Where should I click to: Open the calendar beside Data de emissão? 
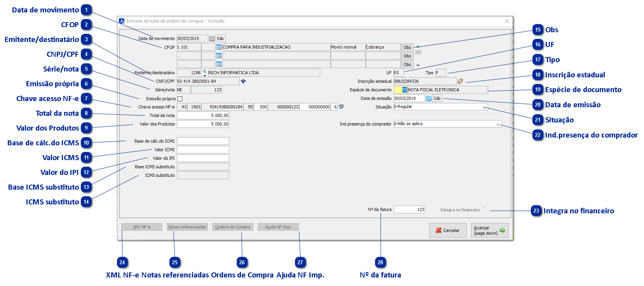tap(429, 98)
